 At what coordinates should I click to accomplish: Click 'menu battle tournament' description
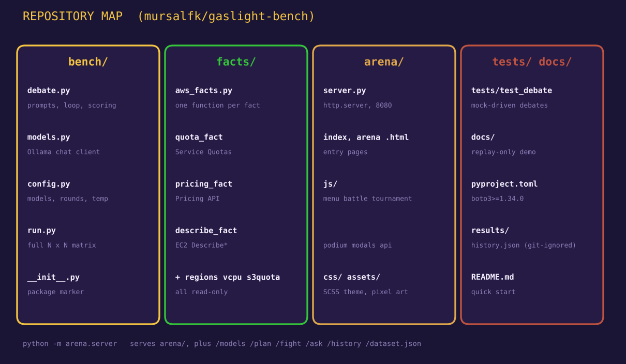click(368, 199)
